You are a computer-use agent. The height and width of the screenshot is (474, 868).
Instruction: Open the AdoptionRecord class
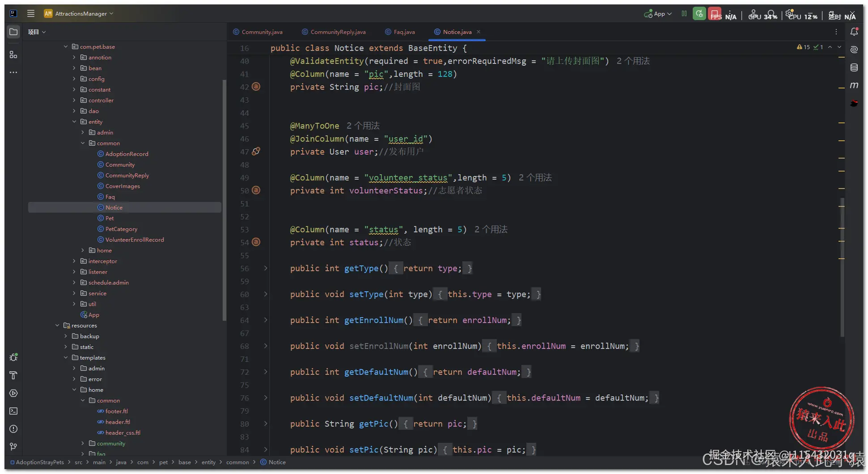click(127, 154)
